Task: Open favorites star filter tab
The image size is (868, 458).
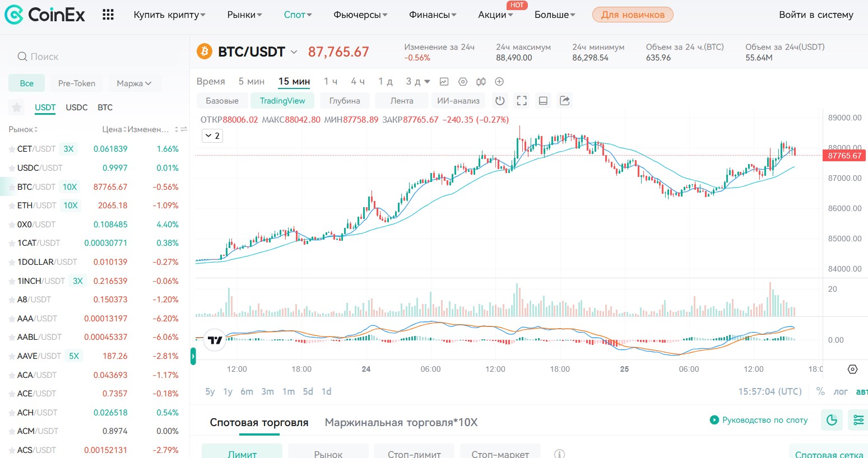Action: [x=17, y=108]
